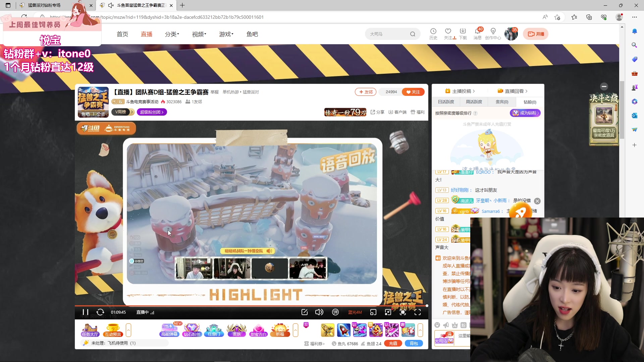
Task: Toggle web-page fullscreen mode icon
Action: [x=403, y=312]
